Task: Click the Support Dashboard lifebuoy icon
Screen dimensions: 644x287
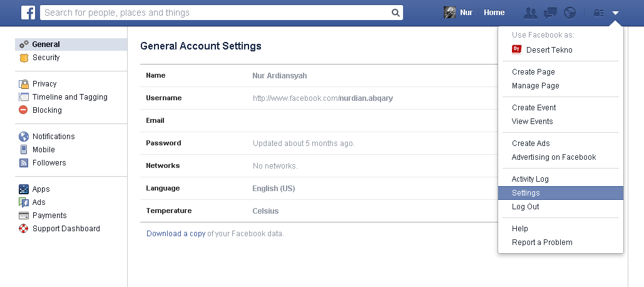Action: pos(24,229)
